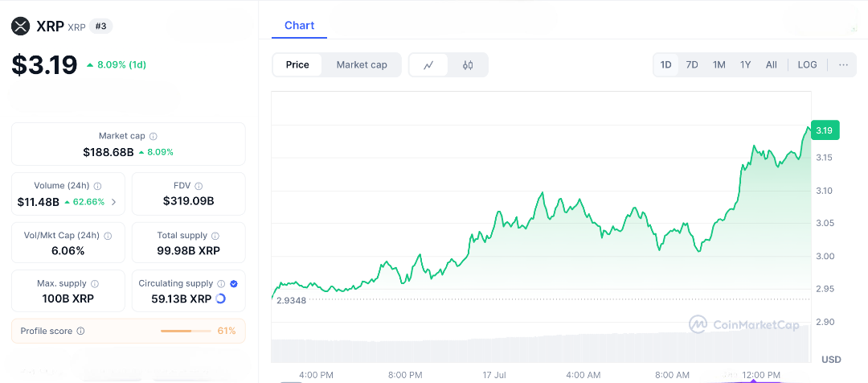Click the 8:00 AM axis label
Image resolution: width=868 pixels, height=383 pixels.
tap(673, 375)
